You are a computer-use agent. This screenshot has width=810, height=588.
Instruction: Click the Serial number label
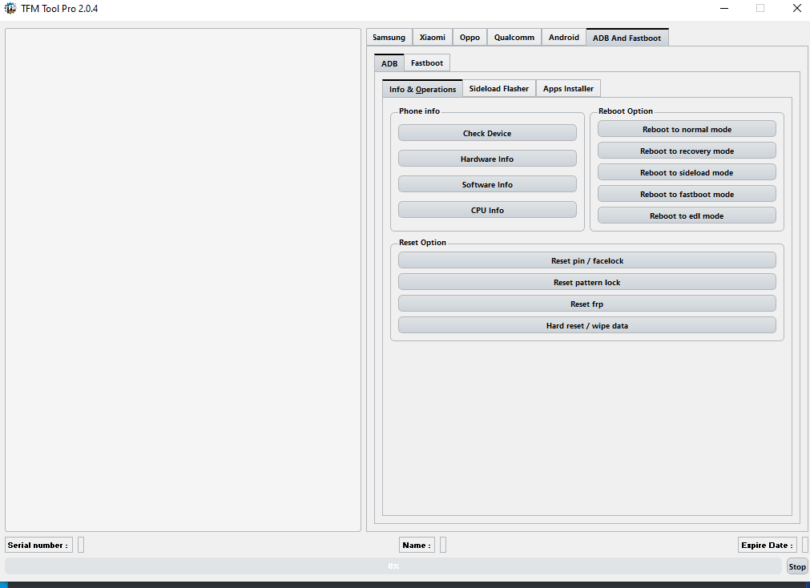click(x=38, y=545)
